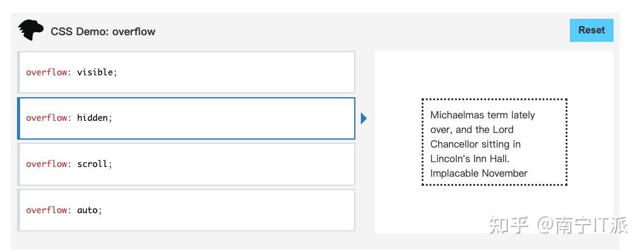The image size is (644, 252).
Task: Click the "CSS Demo: overflow" title
Action: coord(103,32)
